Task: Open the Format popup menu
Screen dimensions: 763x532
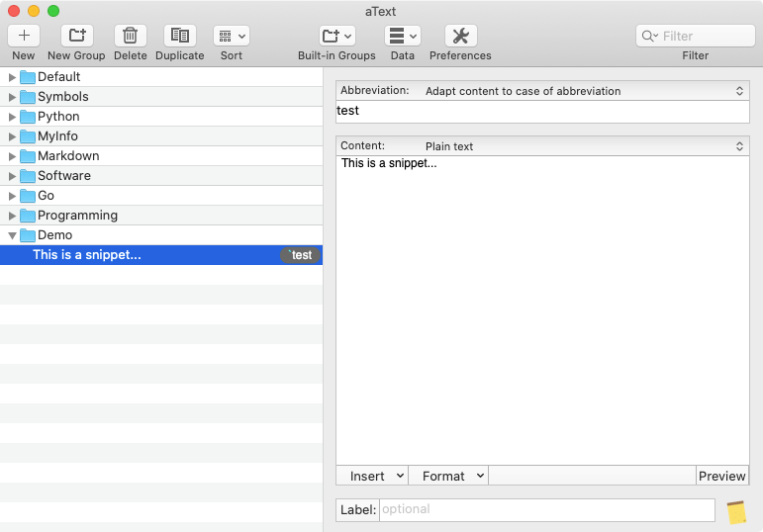Action: 448,476
